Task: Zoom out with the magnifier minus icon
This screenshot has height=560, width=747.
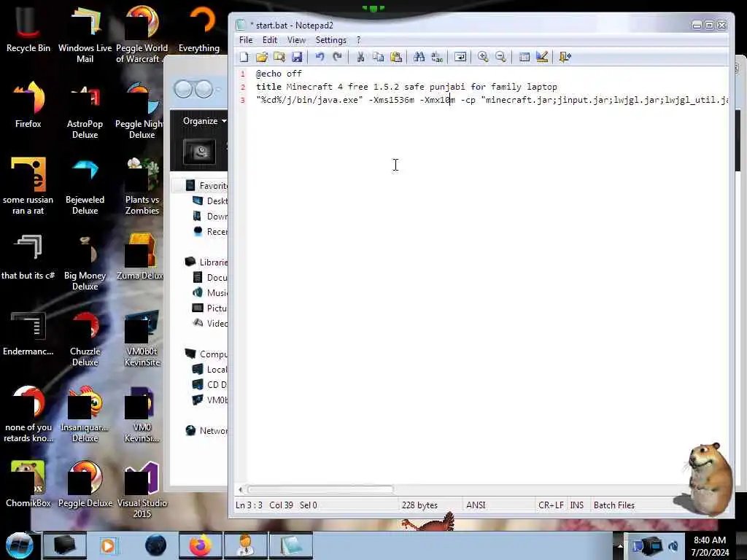Action: [500, 57]
